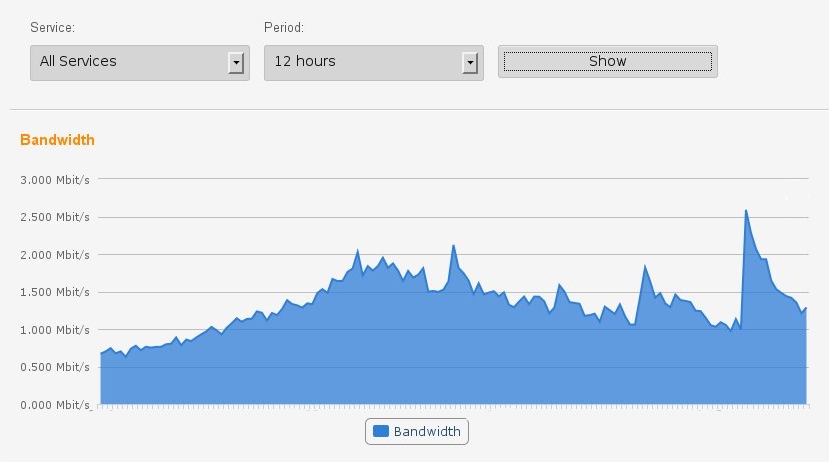The image size is (829, 462).
Task: Click the highest bandwidth spike near 2.6 Mbit/s
Action: click(x=746, y=211)
